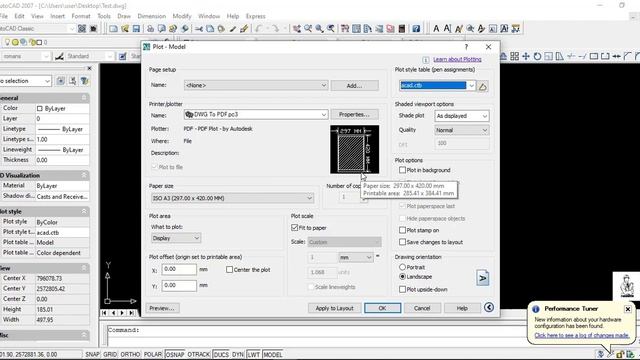The image size is (640, 360).
Task: Click the Quick Select icon in the Properties palette
Action: point(84,81)
